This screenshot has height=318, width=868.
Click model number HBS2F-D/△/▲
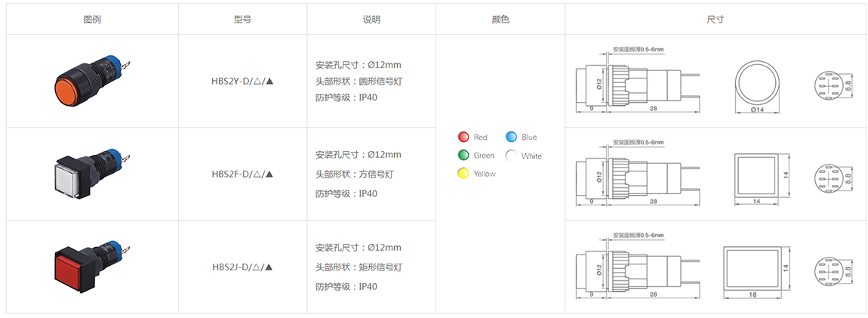point(243,174)
